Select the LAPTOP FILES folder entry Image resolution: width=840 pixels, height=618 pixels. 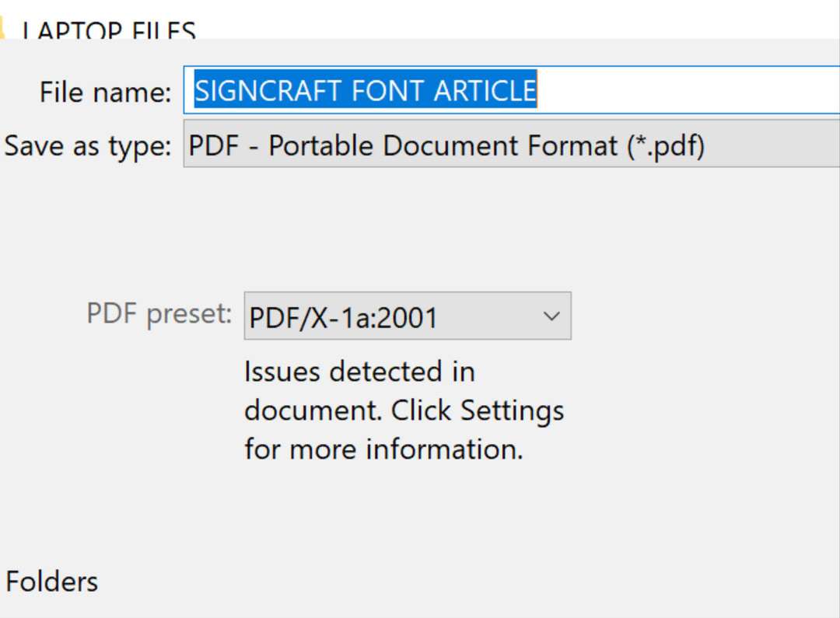coord(109,31)
